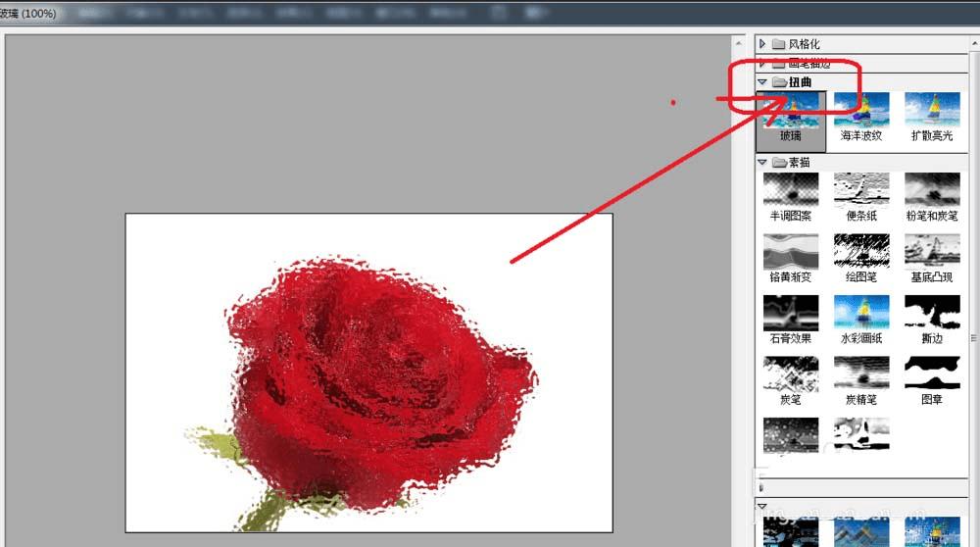This screenshot has width=980, height=547.
Task: Select the unlabeled black-and-white thumbnail under 炭精笔
Action: pos(861,435)
